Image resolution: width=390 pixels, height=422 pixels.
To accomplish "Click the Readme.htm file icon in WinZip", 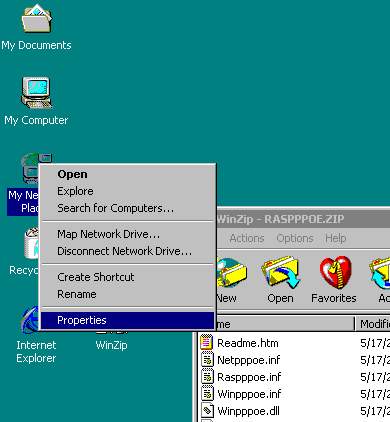I will [206, 342].
